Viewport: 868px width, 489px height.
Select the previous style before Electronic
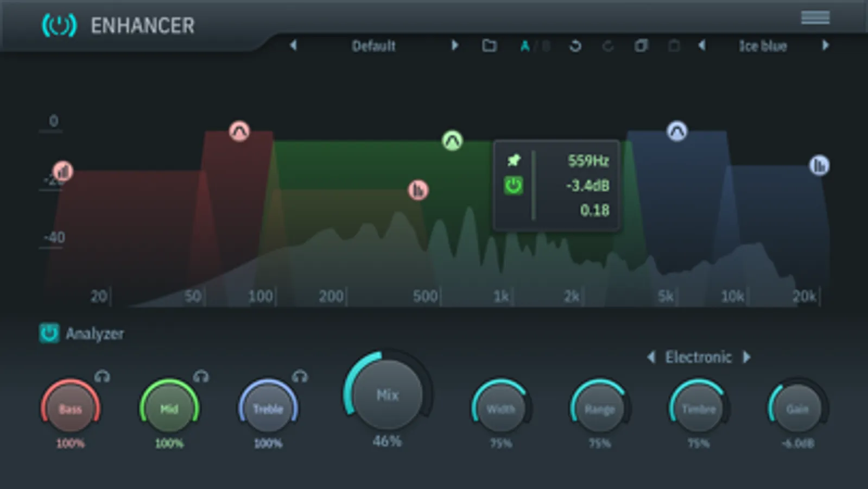click(x=651, y=357)
